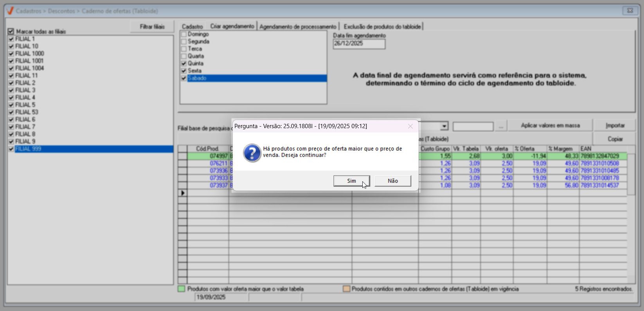Select product code 073936 cell
Image resolution: width=644 pixels, height=311 pixels.
point(208,171)
